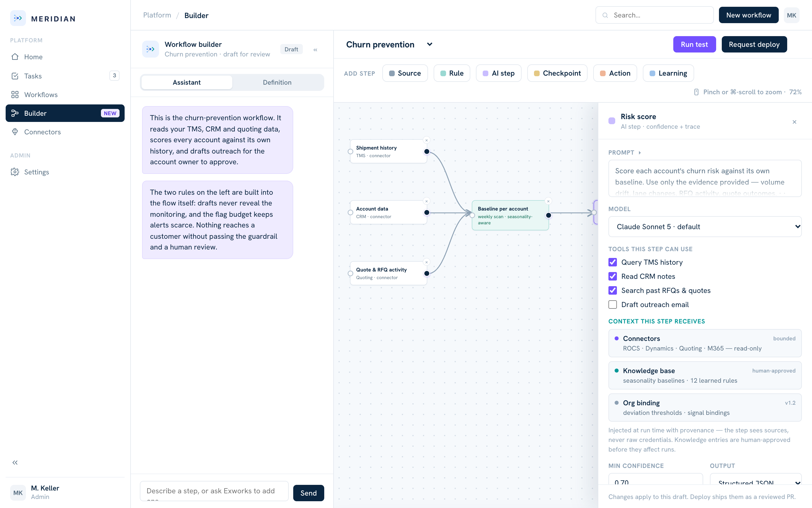Open Home from the sidebar

tap(65, 57)
